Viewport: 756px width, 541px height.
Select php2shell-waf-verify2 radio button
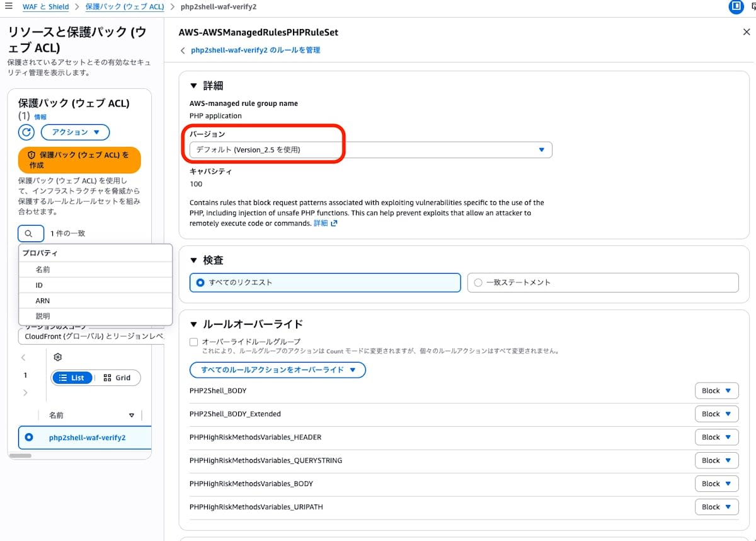point(29,437)
